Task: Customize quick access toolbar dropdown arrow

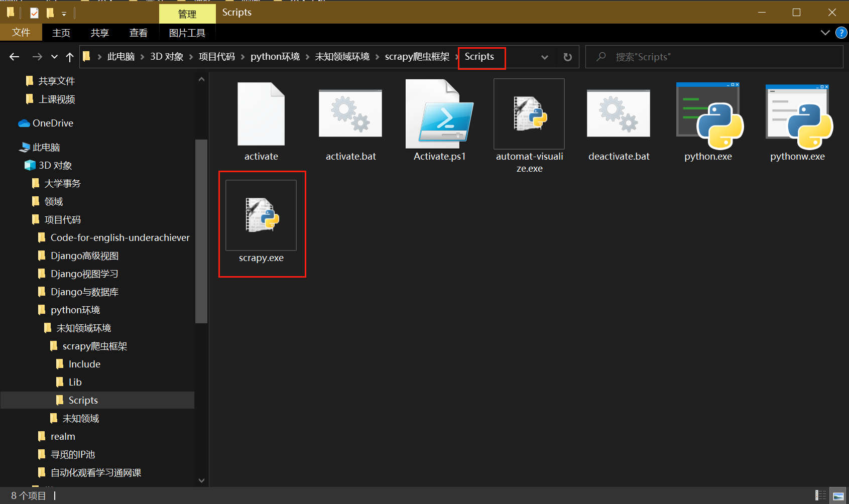Action: pos(64,14)
